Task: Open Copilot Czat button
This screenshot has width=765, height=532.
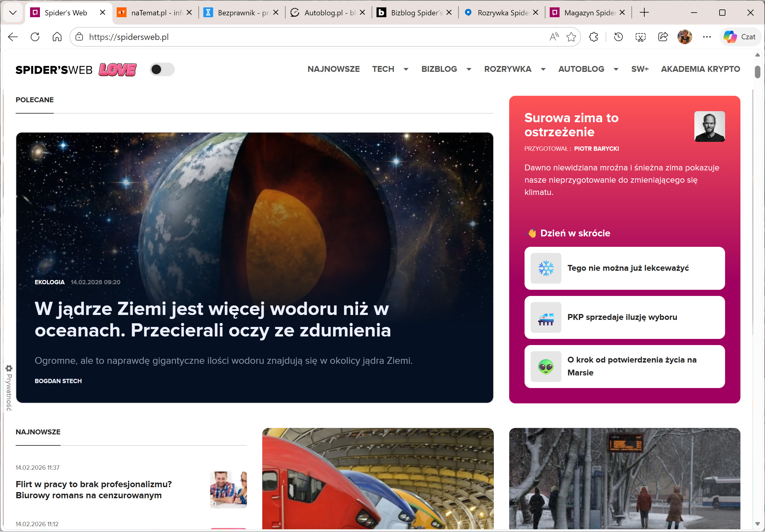Action: [740, 37]
